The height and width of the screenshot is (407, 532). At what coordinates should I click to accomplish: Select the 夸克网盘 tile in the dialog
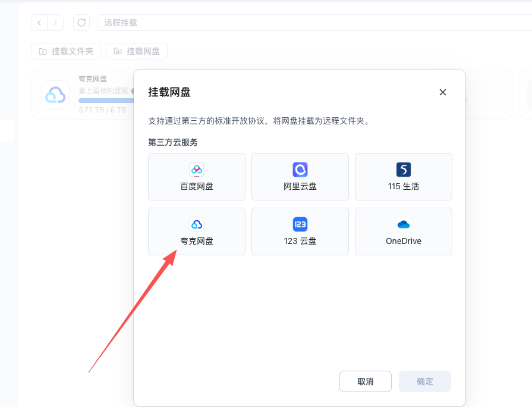[x=197, y=231]
